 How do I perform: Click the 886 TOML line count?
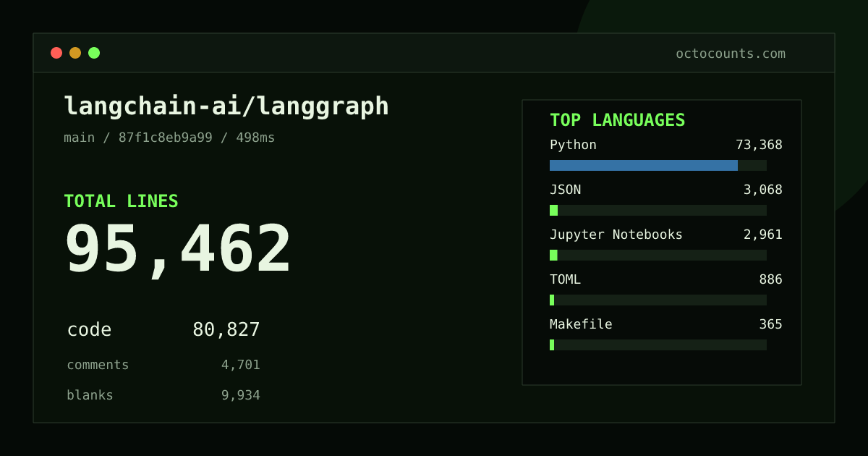(x=770, y=279)
